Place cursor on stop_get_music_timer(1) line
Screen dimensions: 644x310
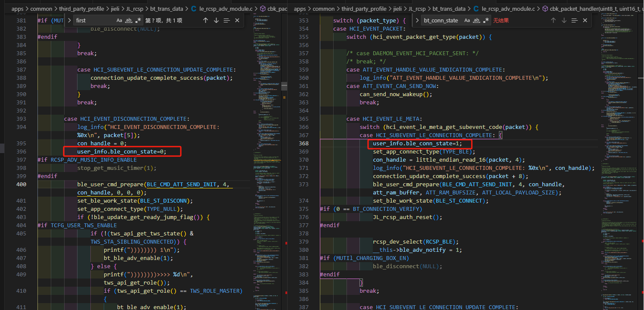(117, 168)
